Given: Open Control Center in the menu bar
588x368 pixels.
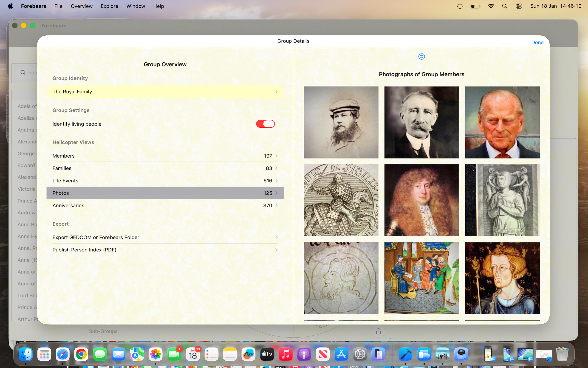Looking at the screenshot, I should click(519, 6).
